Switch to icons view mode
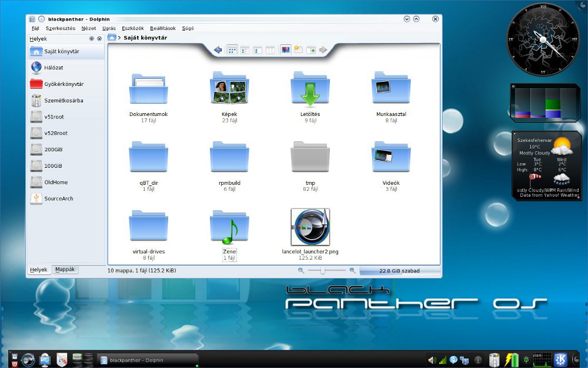588x368 pixels. (232, 50)
